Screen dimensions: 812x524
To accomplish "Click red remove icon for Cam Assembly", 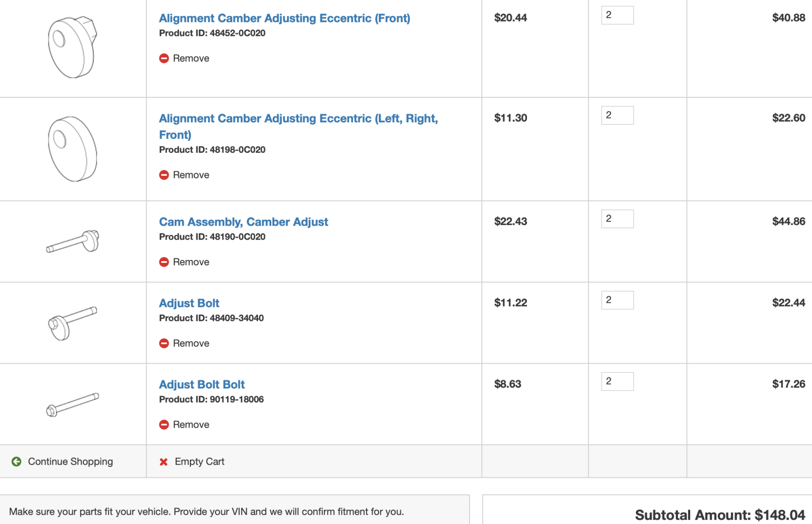I will coord(164,262).
